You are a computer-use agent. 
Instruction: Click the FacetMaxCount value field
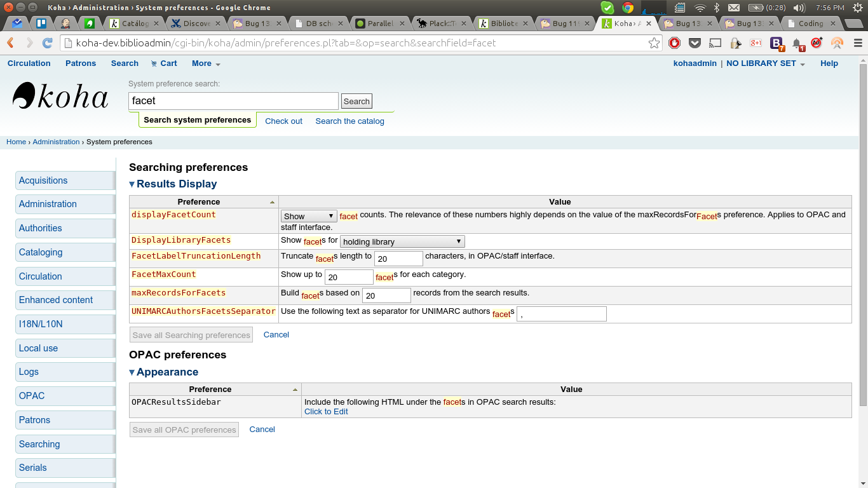348,277
